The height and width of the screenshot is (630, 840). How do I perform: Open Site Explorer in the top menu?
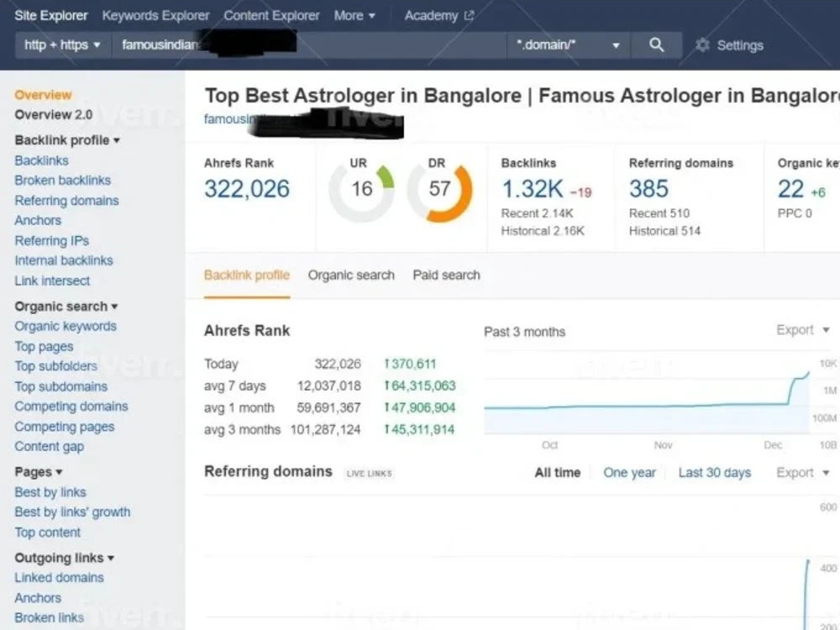(x=51, y=15)
